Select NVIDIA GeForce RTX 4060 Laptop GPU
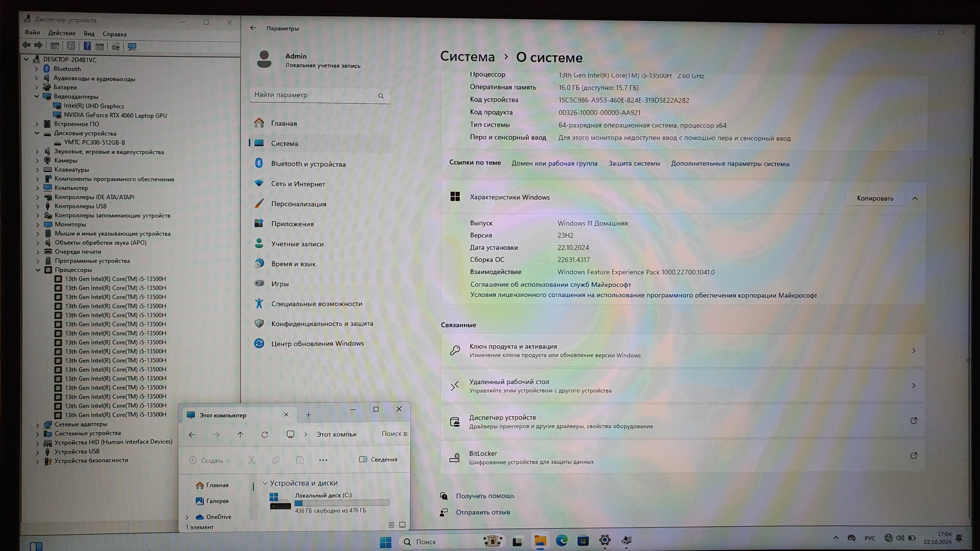The image size is (980, 551). (115, 115)
